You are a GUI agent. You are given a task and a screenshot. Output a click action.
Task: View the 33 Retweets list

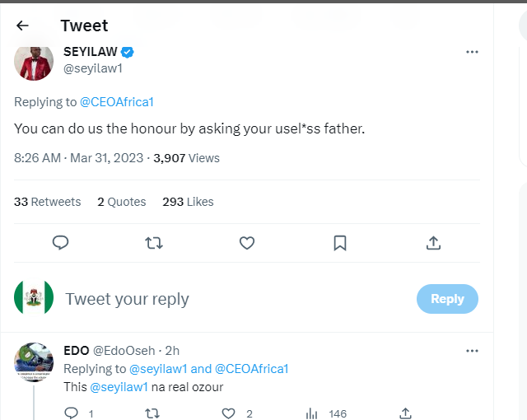coord(48,202)
